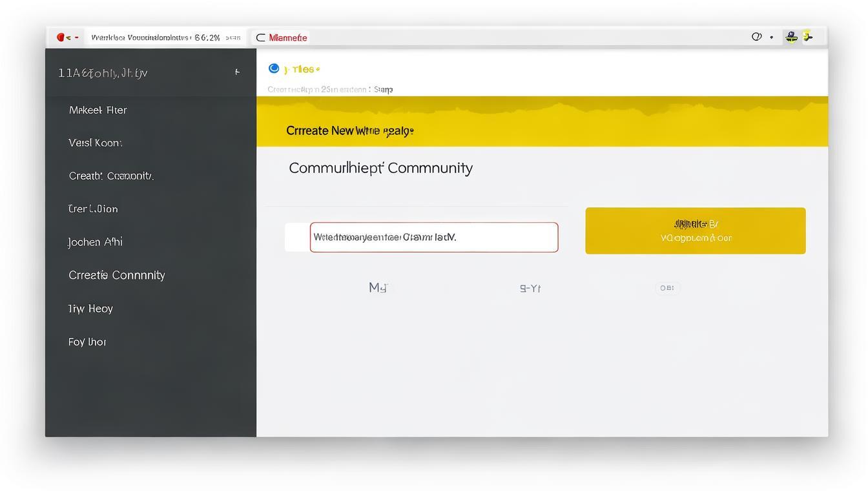The height and width of the screenshot is (496, 868).
Task: Focus the red-outlined text input field
Action: click(x=434, y=238)
